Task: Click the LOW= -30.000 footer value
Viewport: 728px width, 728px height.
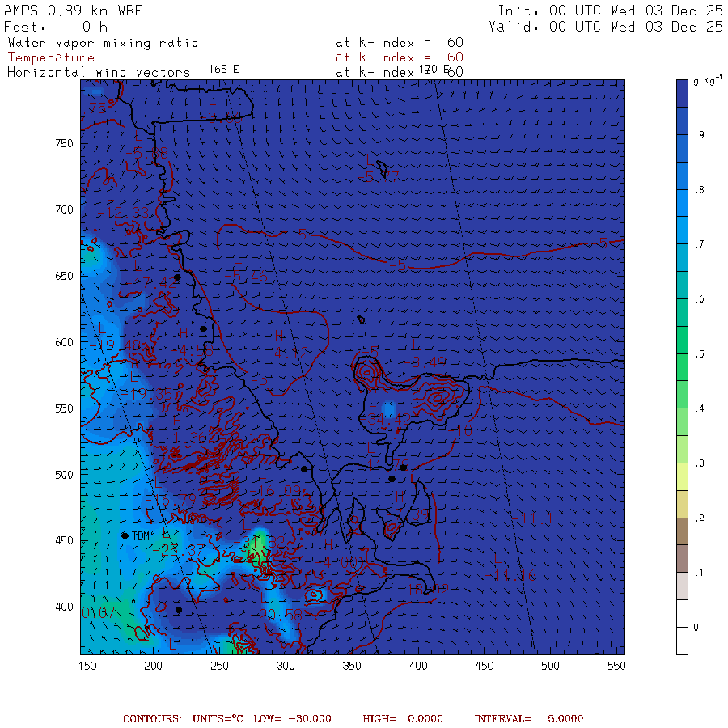Action: [x=293, y=718]
